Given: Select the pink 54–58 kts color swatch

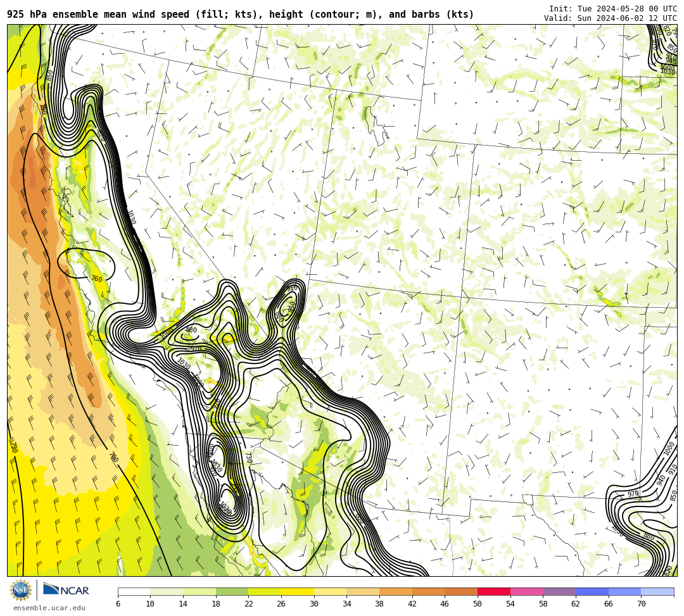Looking at the screenshot, I should point(526,591).
